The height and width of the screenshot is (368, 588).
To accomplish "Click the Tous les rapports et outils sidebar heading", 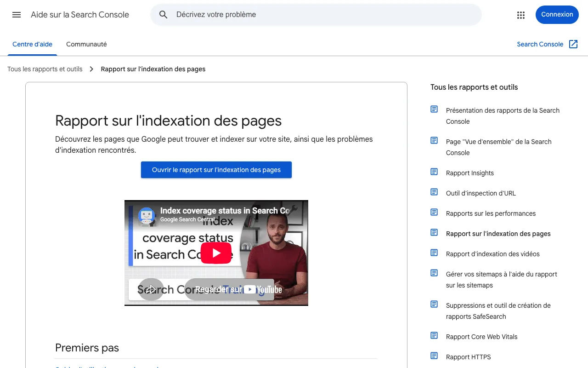I will click(474, 87).
